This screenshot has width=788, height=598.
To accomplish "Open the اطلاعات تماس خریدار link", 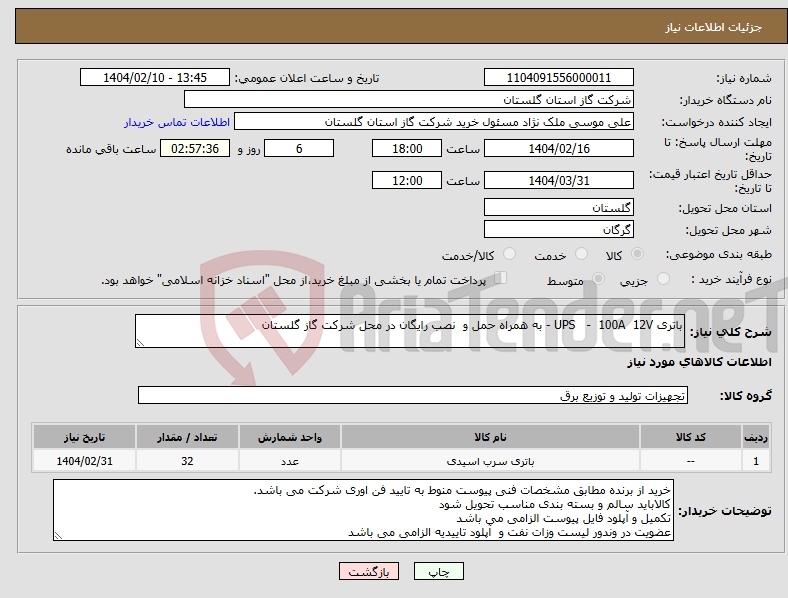I will coord(177,122).
